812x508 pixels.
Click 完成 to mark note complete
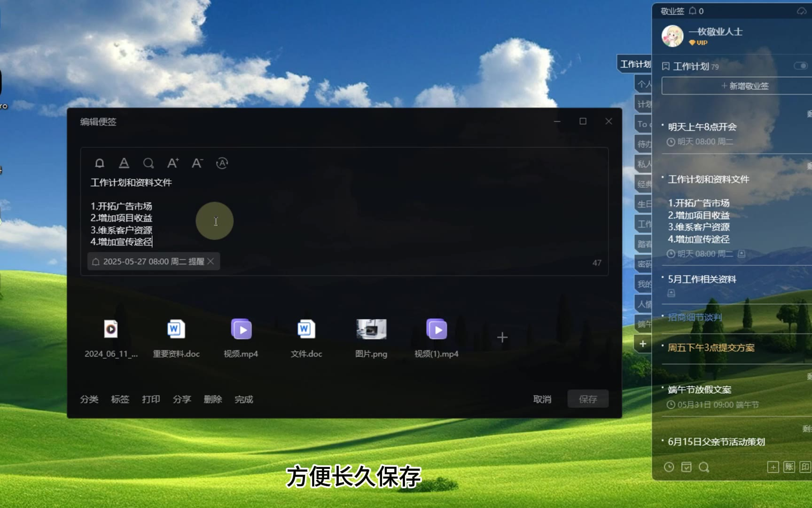coord(244,399)
